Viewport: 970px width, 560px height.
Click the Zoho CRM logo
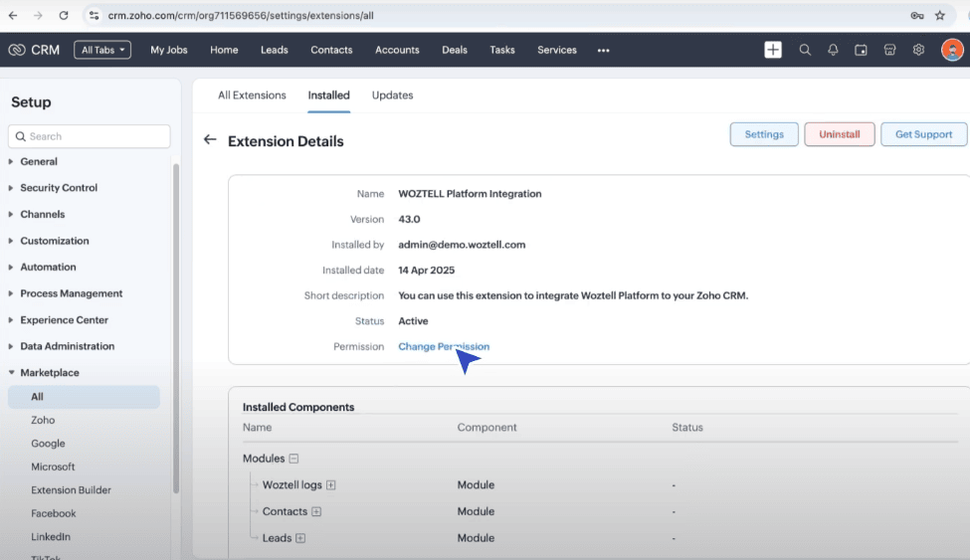[34, 50]
